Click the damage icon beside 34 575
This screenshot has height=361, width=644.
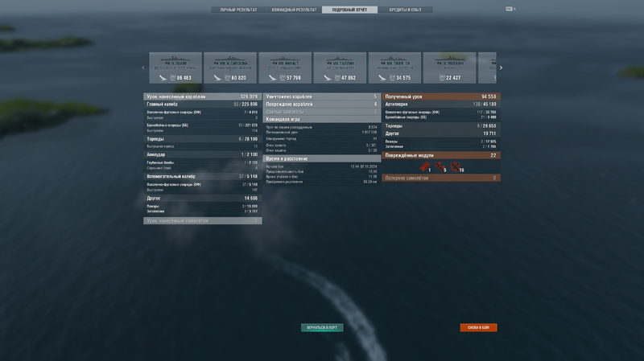[x=392, y=77]
